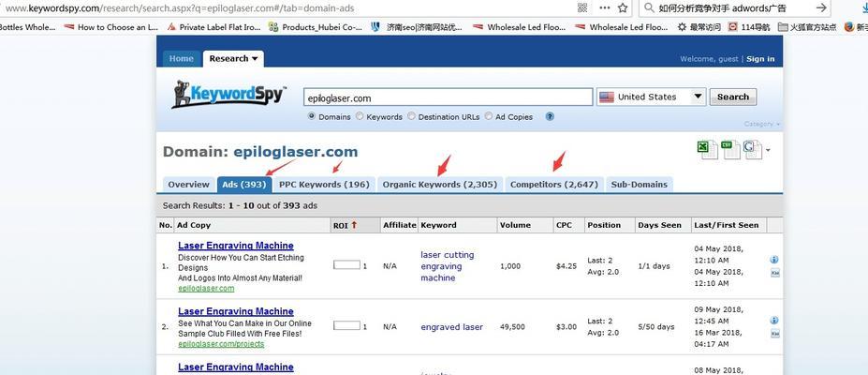Click KW icon for laser cutting engraving machine row
The width and height of the screenshot is (868, 375).
pyautogui.click(x=775, y=273)
